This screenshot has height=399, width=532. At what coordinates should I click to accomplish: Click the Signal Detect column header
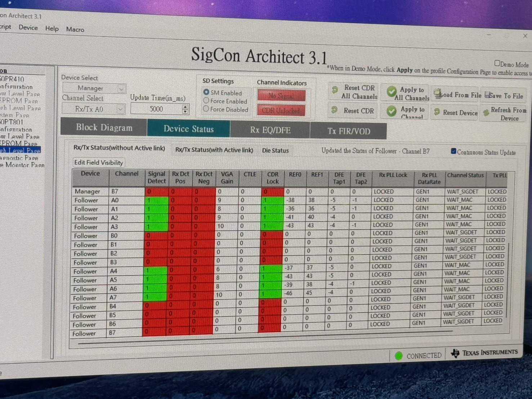[157, 178]
